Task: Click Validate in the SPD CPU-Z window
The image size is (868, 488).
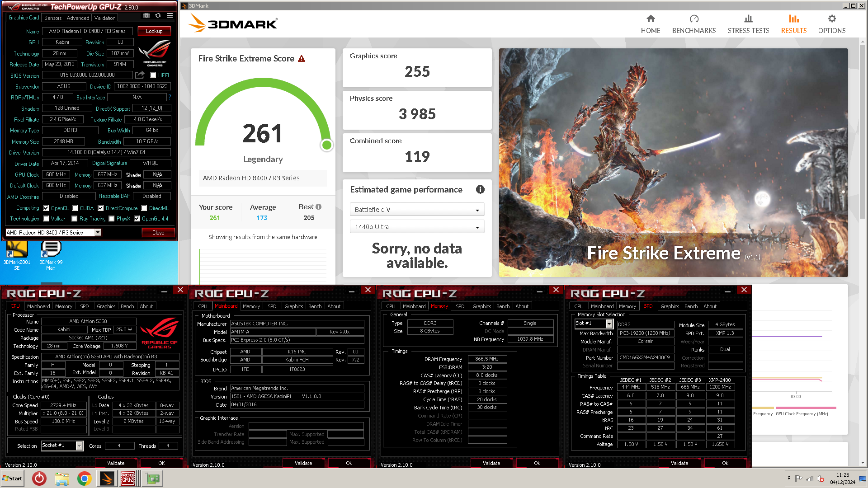Action: coord(679,463)
